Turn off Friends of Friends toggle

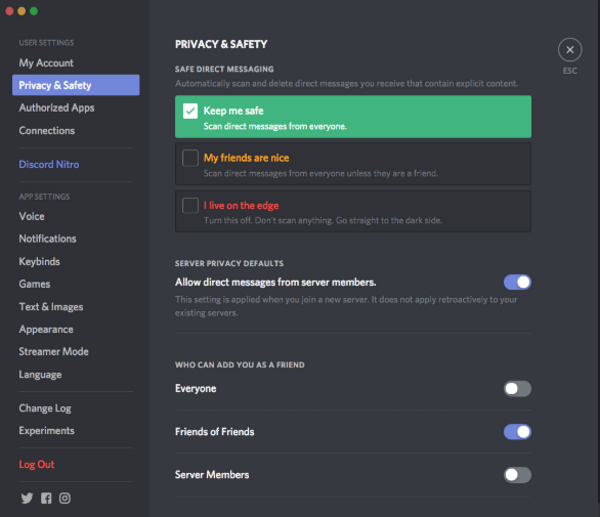pyautogui.click(x=517, y=432)
